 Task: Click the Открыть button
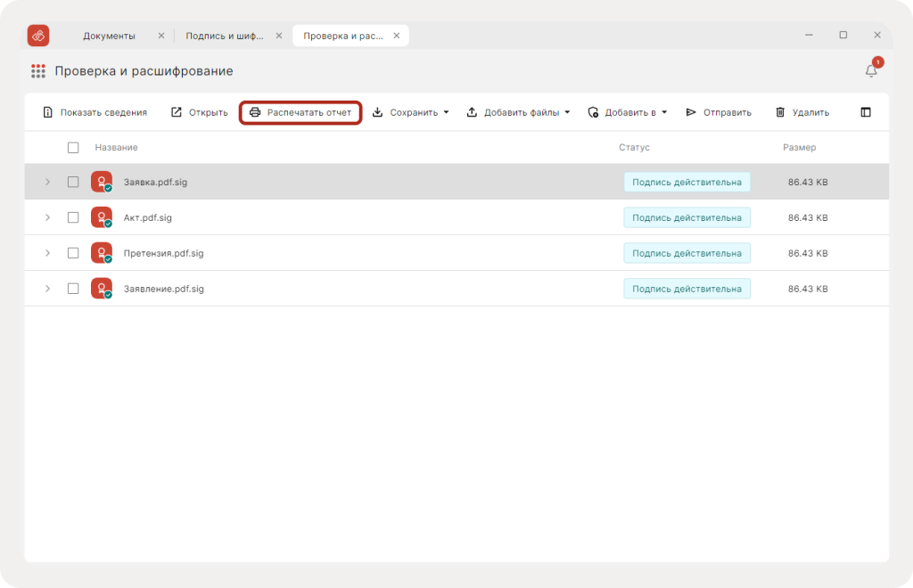click(x=200, y=112)
